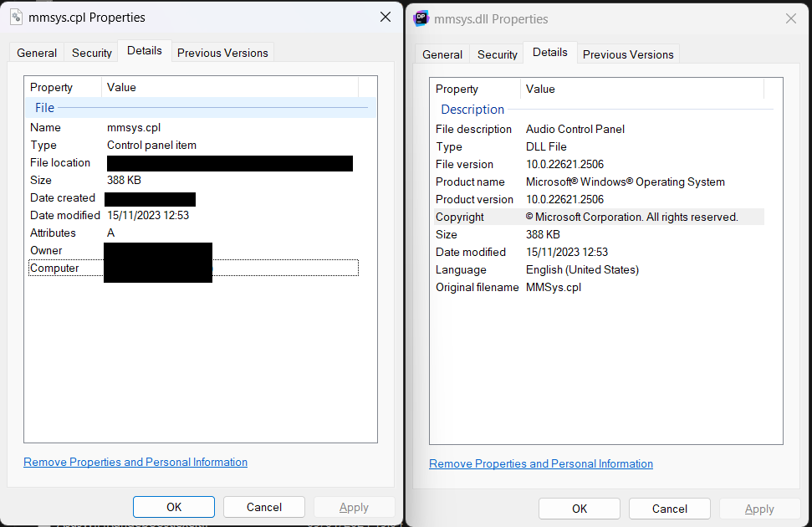Select the Computer row
The height and width of the screenshot is (527, 812).
(x=193, y=268)
